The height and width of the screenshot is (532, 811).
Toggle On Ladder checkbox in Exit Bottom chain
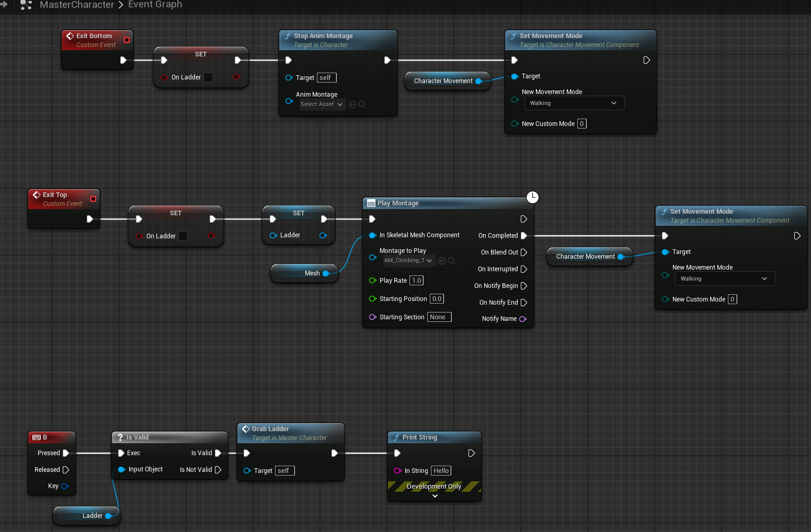(208, 77)
